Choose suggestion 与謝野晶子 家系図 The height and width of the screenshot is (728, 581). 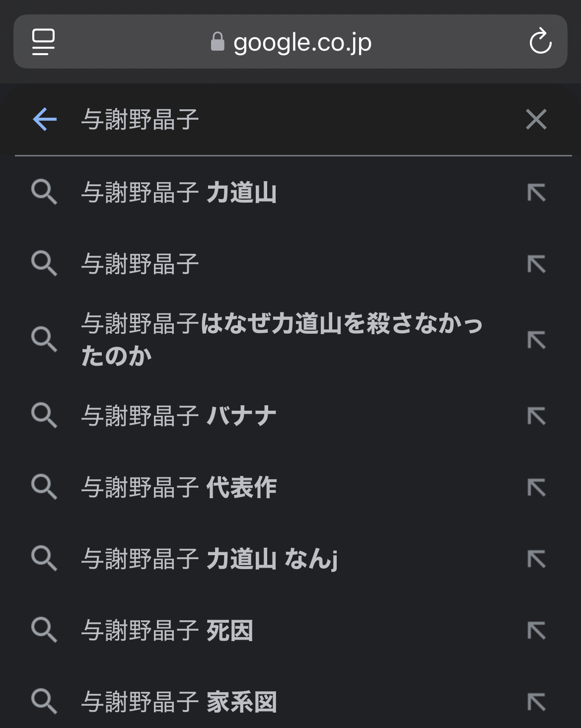click(179, 702)
